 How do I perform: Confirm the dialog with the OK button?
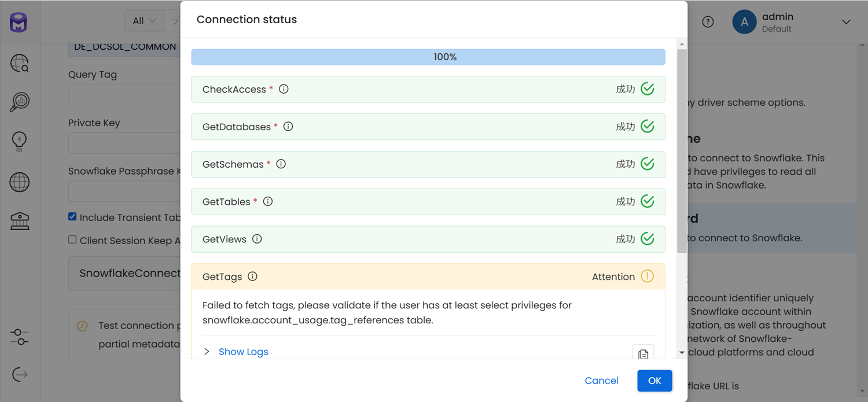click(x=654, y=381)
